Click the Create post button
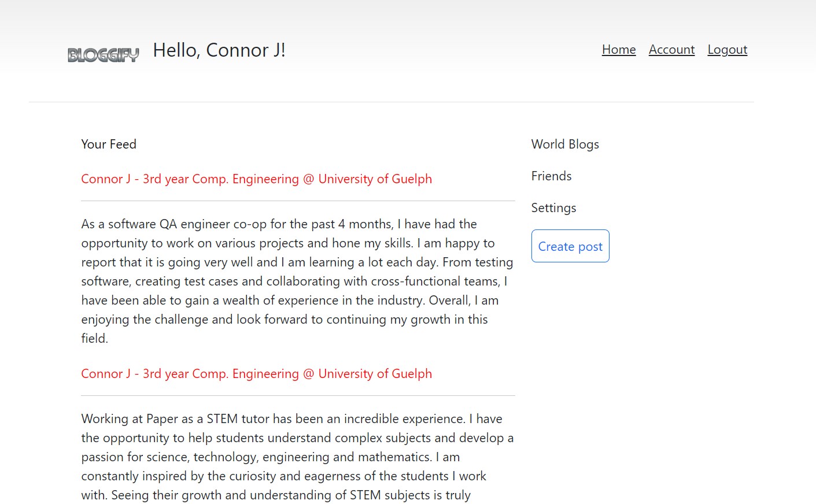This screenshot has width=816, height=504. tap(570, 246)
